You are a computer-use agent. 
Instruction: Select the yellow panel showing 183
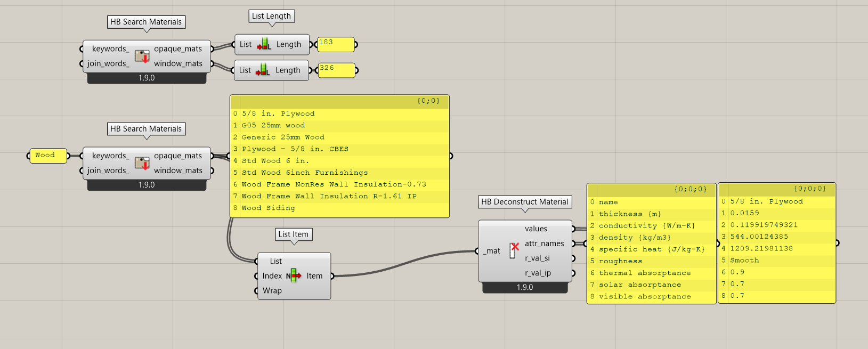[336, 44]
